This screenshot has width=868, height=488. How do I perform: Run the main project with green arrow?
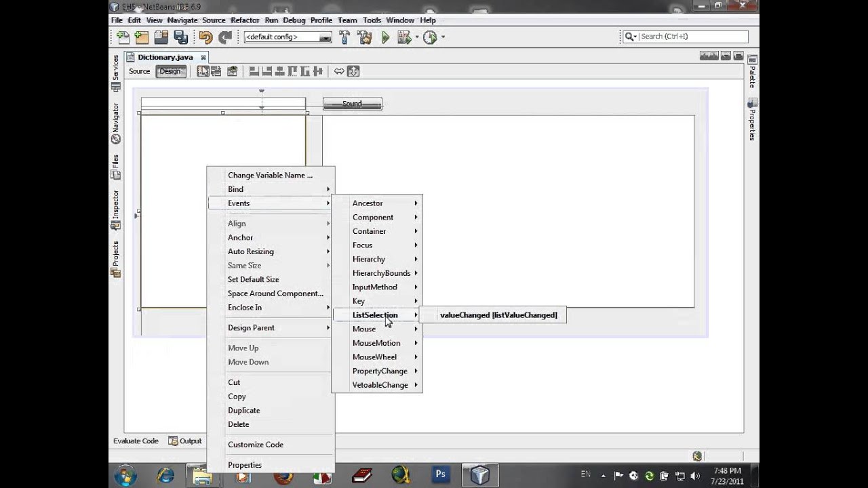pyautogui.click(x=386, y=37)
